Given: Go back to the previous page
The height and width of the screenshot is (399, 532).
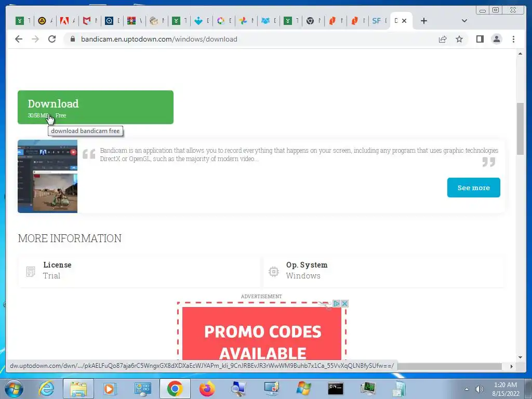Looking at the screenshot, I should [19, 39].
